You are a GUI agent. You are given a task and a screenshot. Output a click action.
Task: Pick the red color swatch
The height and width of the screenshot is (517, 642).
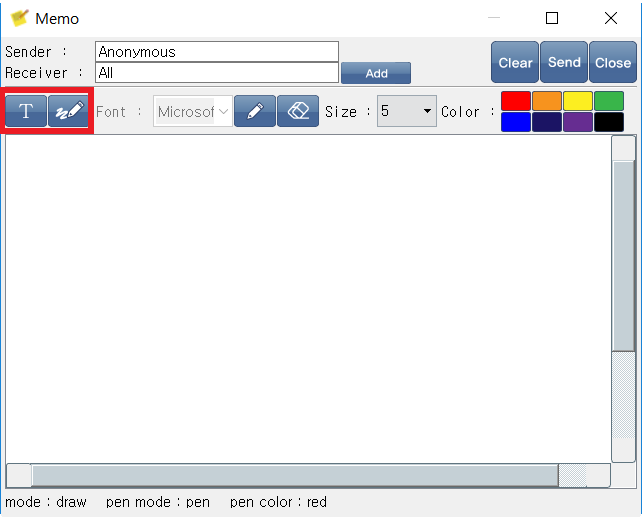(x=515, y=101)
